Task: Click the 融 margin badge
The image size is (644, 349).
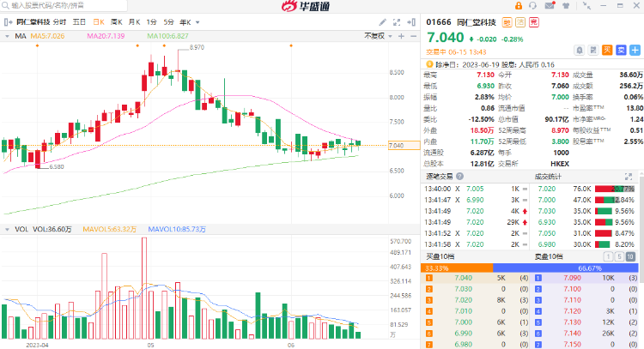Action: (507, 22)
